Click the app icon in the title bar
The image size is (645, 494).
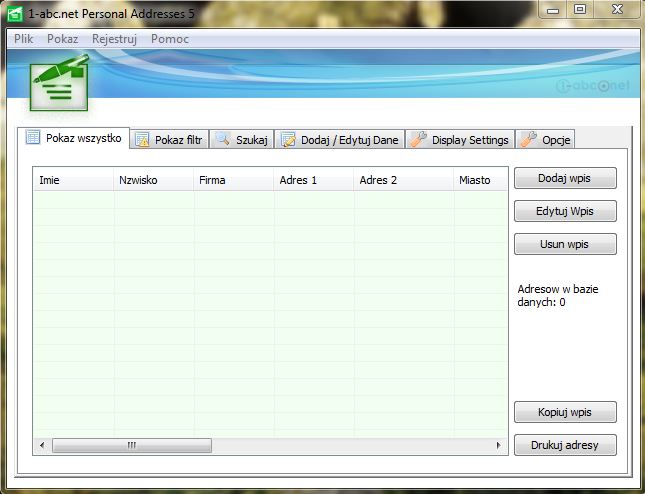pos(15,14)
